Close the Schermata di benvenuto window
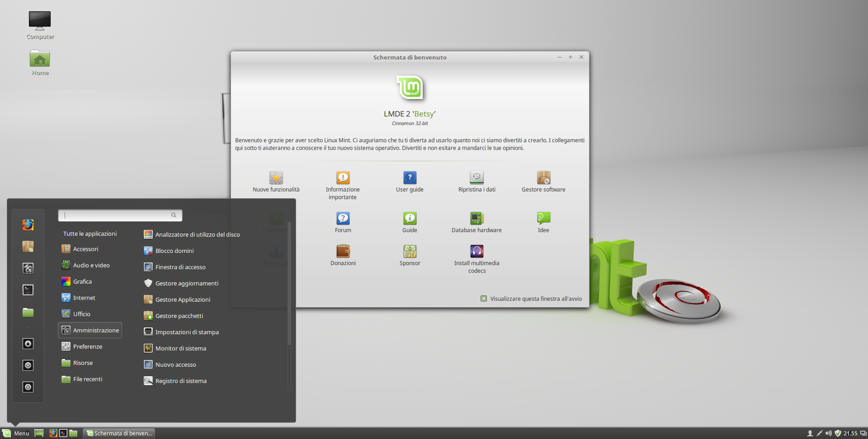The height and width of the screenshot is (439, 868). 581,57
